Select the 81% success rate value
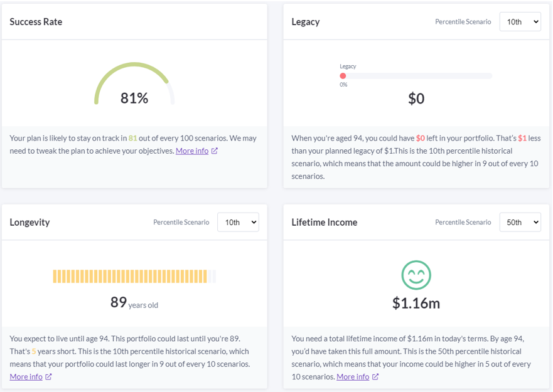This screenshot has width=553, height=392. [x=134, y=98]
